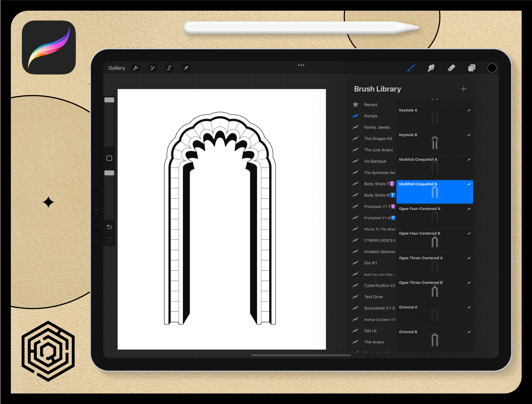
Task: Select the Smudge finger tool
Action: (431, 68)
